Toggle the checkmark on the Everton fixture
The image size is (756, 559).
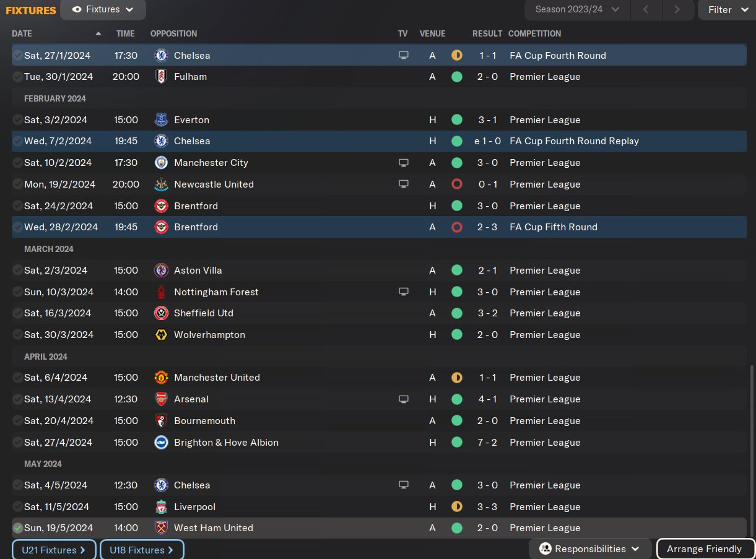tap(18, 120)
